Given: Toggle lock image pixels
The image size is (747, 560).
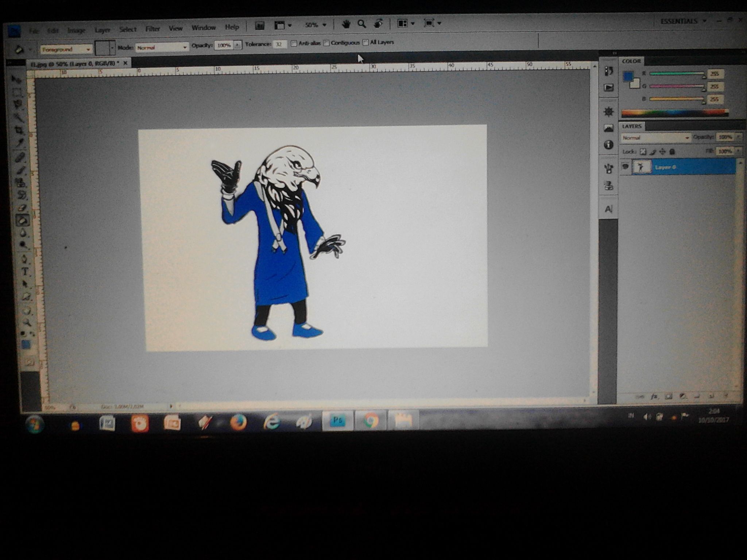Looking at the screenshot, I should pyautogui.click(x=653, y=152).
